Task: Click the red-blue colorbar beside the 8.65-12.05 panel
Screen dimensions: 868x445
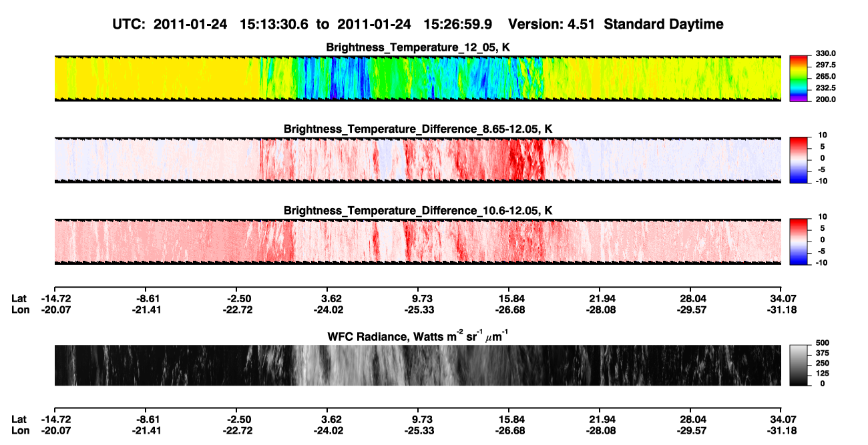Action: [799, 159]
